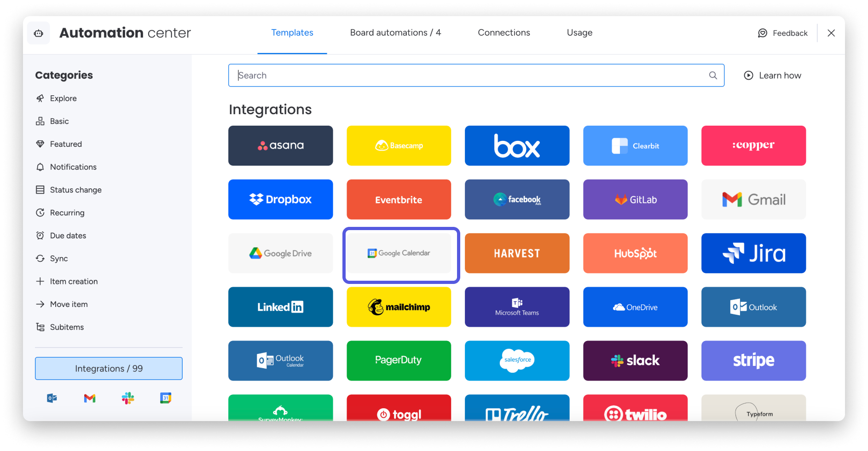The width and height of the screenshot is (868, 451).
Task: Open the Learn how video link
Action: 773,75
